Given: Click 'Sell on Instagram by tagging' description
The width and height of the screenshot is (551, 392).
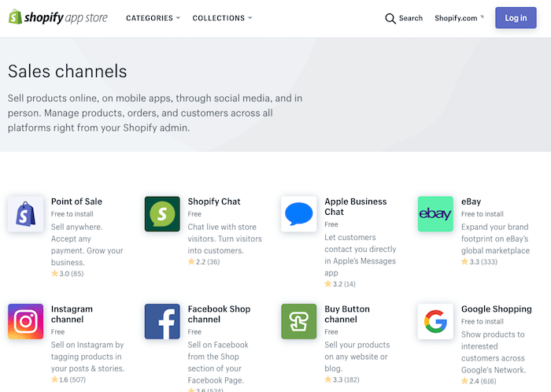Looking at the screenshot, I should tap(88, 357).
